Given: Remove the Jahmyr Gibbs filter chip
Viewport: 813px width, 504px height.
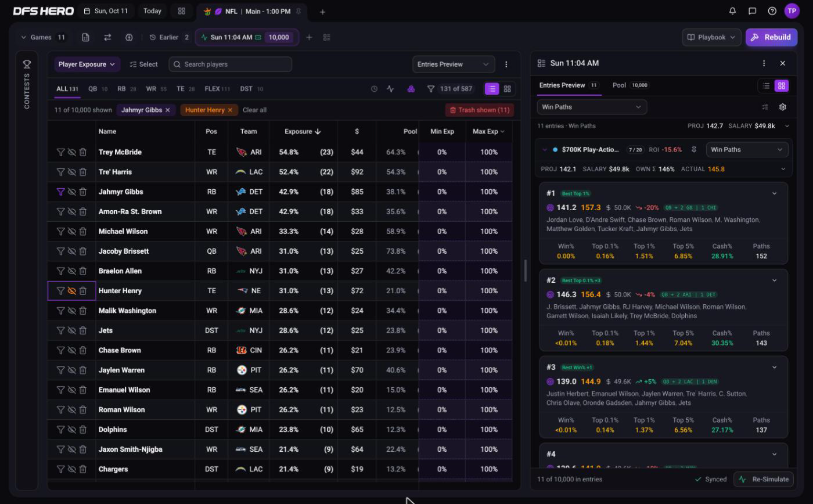Looking at the screenshot, I should (167, 110).
